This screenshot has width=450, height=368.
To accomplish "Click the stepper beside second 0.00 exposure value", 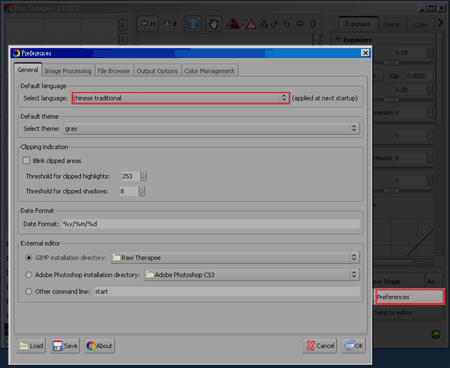I will click(429, 90).
